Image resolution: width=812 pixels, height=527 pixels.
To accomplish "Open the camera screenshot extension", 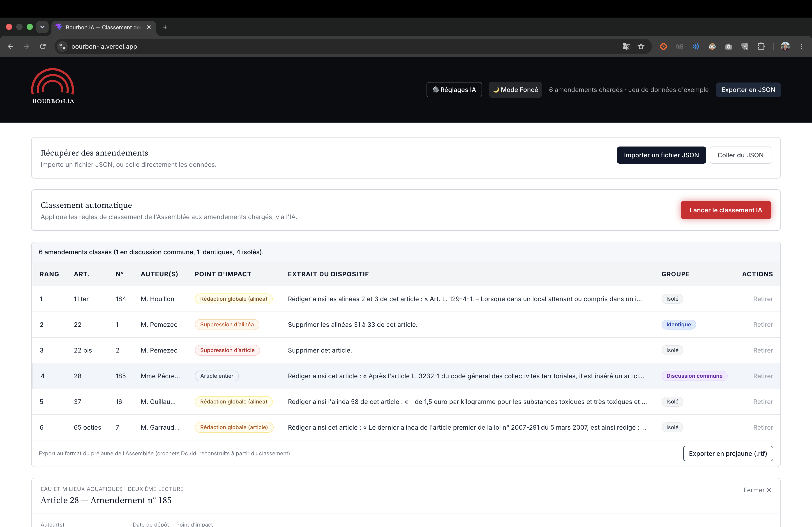I will [x=728, y=46].
